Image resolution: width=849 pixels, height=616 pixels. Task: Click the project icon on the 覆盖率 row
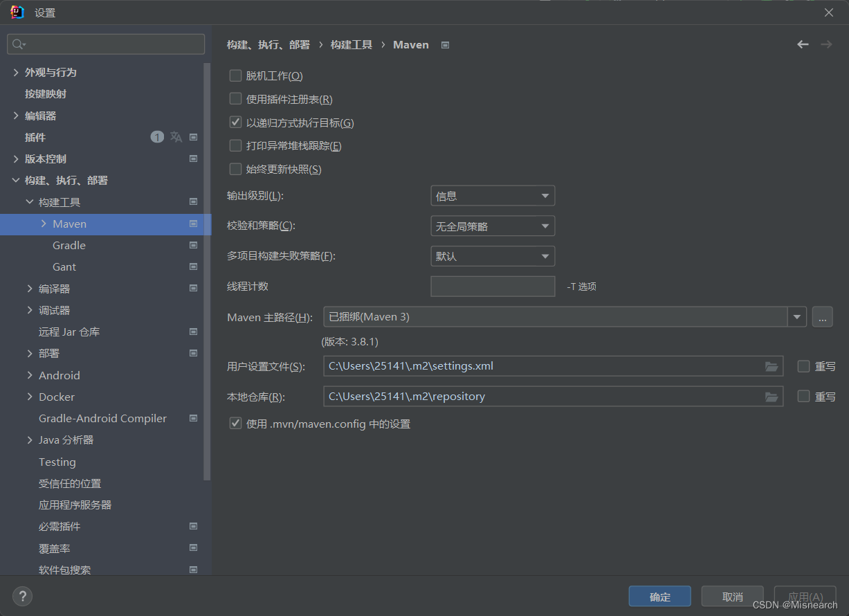(x=194, y=548)
